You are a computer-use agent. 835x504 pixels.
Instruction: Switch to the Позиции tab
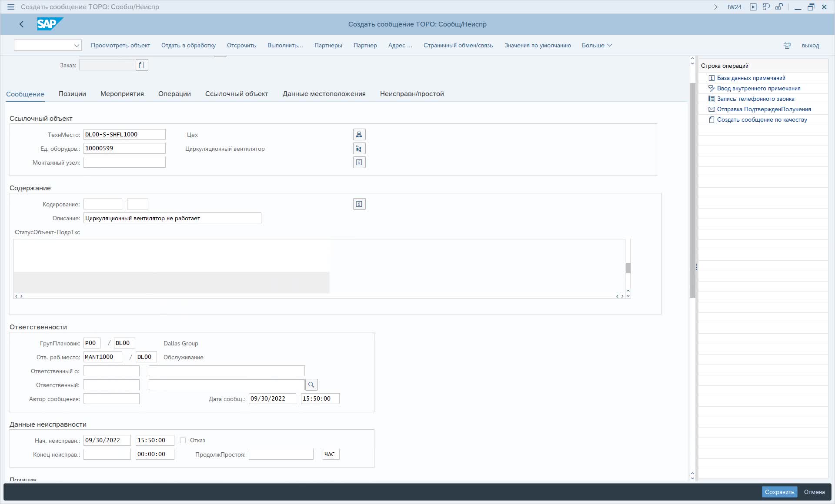click(x=72, y=94)
